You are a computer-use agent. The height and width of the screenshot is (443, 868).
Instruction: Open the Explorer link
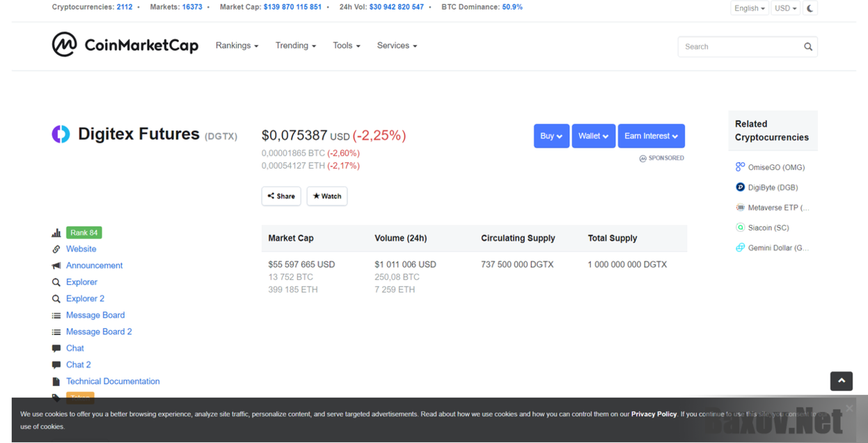[x=81, y=282]
